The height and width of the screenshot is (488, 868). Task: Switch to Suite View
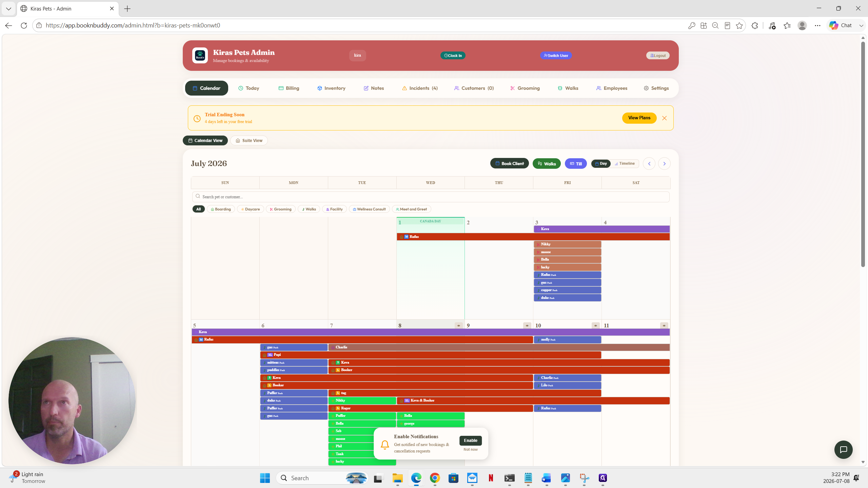pos(249,141)
